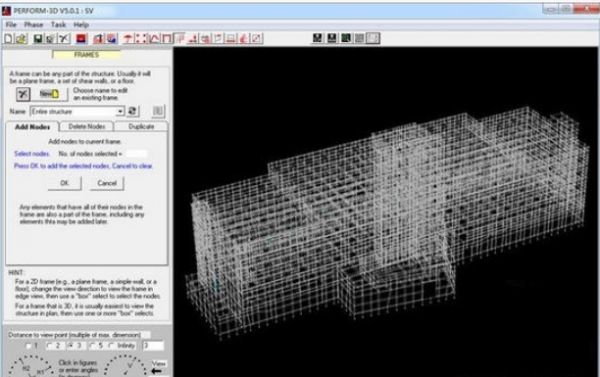This screenshot has height=377, width=600.
Task: Click the new file icon in toolbar
Action: pos(8,38)
